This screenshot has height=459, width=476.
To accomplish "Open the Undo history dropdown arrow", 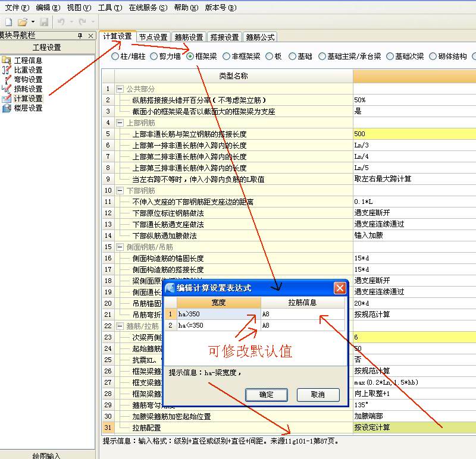I will coord(71,22).
